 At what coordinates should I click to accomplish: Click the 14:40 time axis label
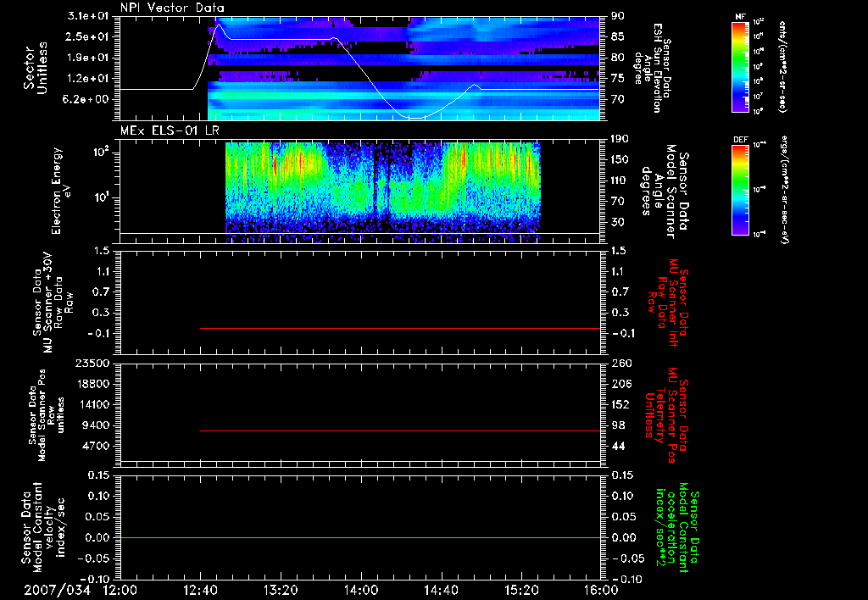[441, 590]
